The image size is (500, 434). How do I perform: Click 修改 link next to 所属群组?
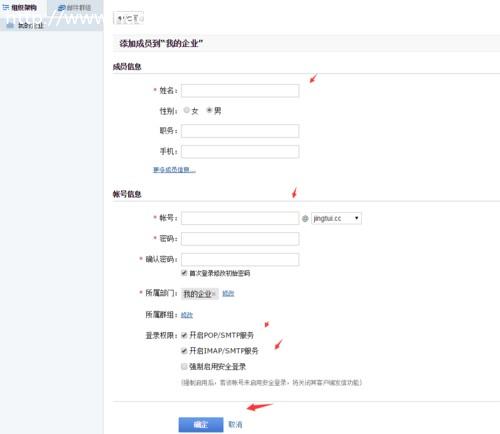click(x=187, y=315)
